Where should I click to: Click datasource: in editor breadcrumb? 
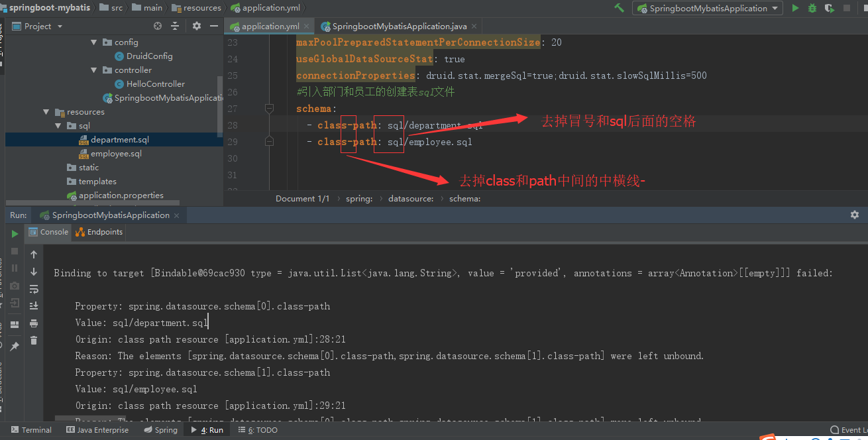(411, 198)
